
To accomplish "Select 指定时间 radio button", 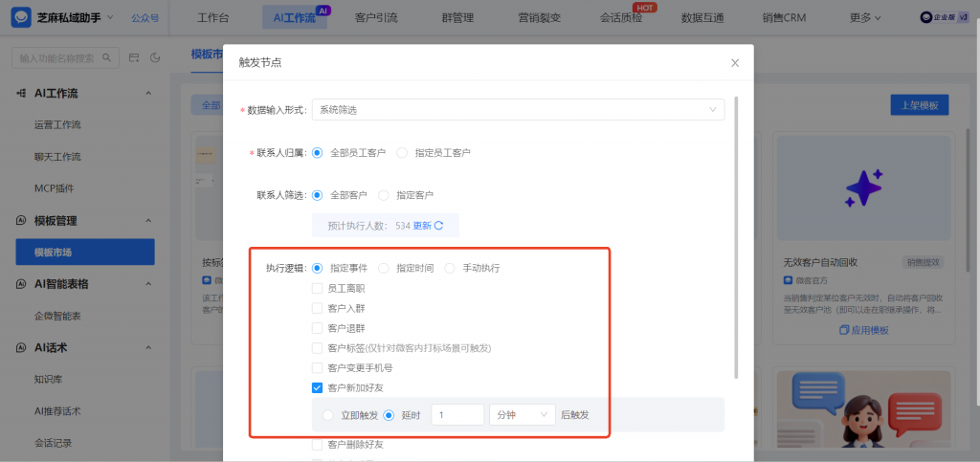I will 383,268.
